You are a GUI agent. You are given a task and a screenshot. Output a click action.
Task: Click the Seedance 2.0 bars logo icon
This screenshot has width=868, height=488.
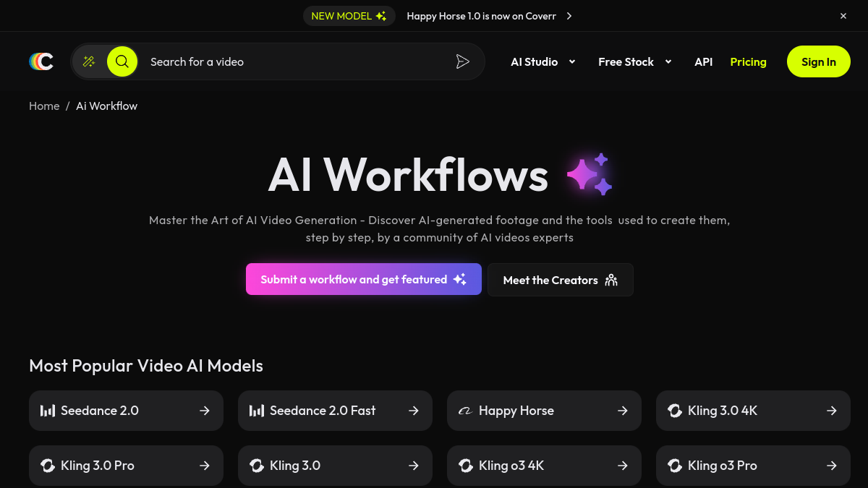coord(48,411)
